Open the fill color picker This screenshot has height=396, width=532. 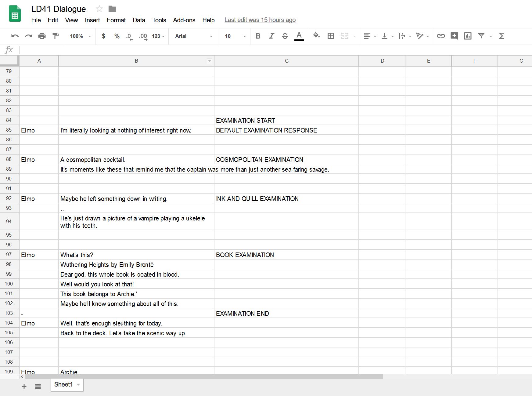316,35
